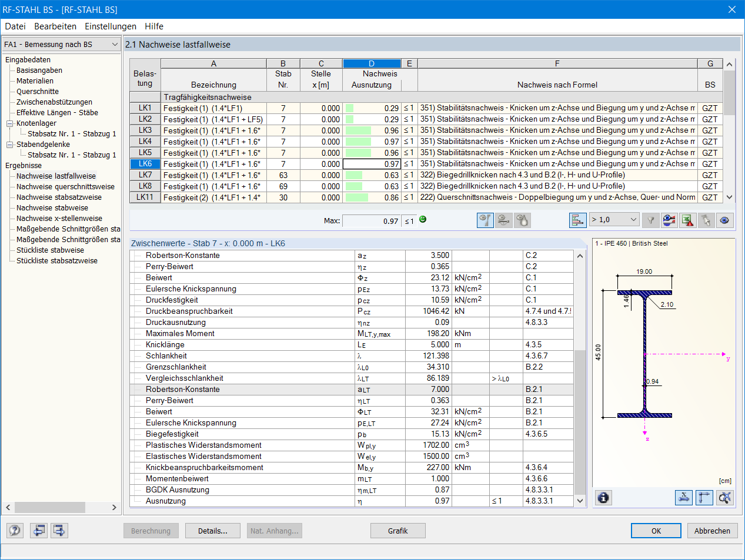Click LK3 utilization bar cell 0.96
Viewport: 745px width, 560px height.
(x=372, y=130)
